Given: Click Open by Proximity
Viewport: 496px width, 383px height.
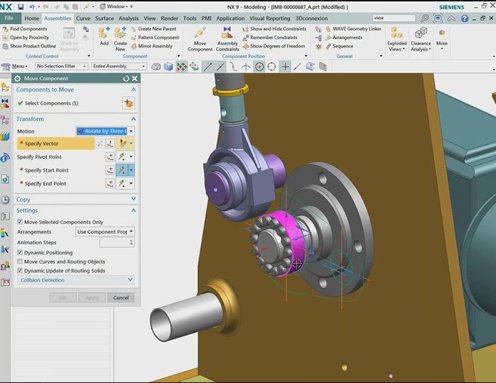Looking at the screenshot, I should click(26, 37).
